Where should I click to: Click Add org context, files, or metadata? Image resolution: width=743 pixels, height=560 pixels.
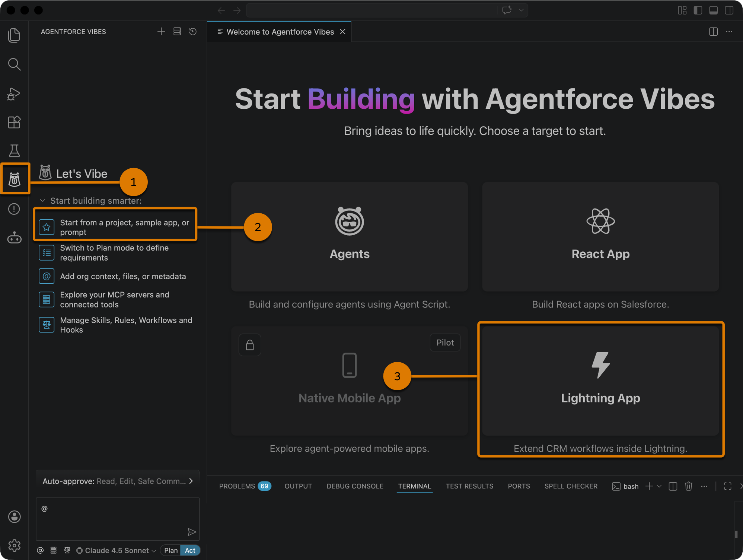pyautogui.click(x=115, y=276)
